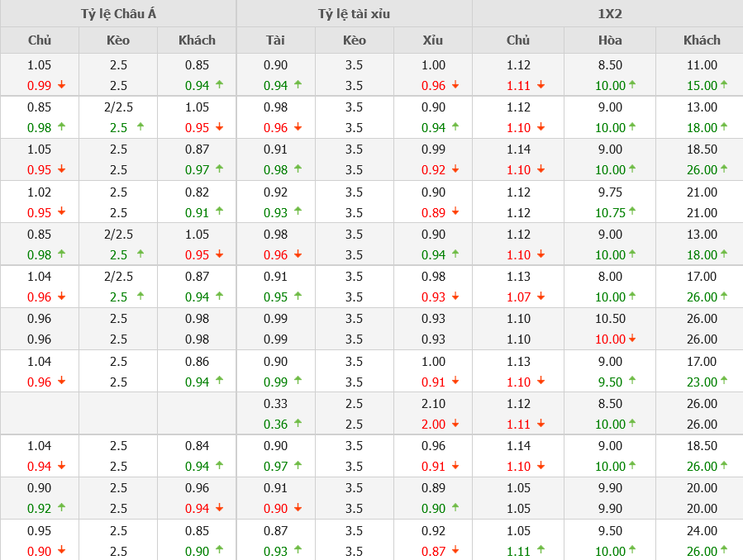Click the green up arrow beside green 1.11
The image size is (743, 560).
pyautogui.click(x=541, y=549)
